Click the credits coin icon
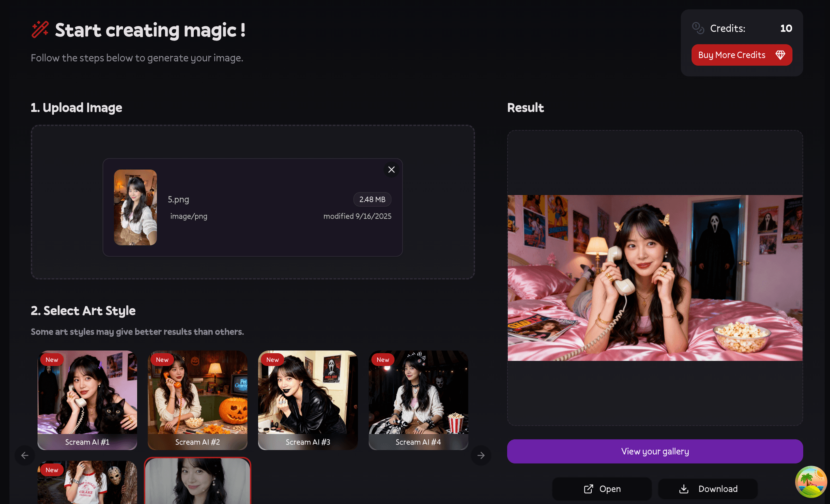The height and width of the screenshot is (504, 830). click(x=698, y=28)
